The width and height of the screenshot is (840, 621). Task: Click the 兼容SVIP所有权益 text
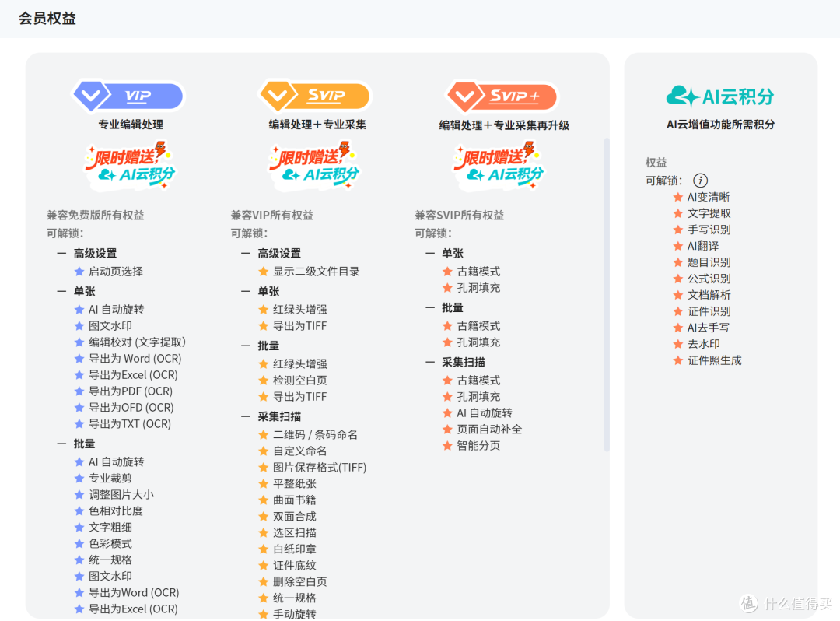pos(460,216)
